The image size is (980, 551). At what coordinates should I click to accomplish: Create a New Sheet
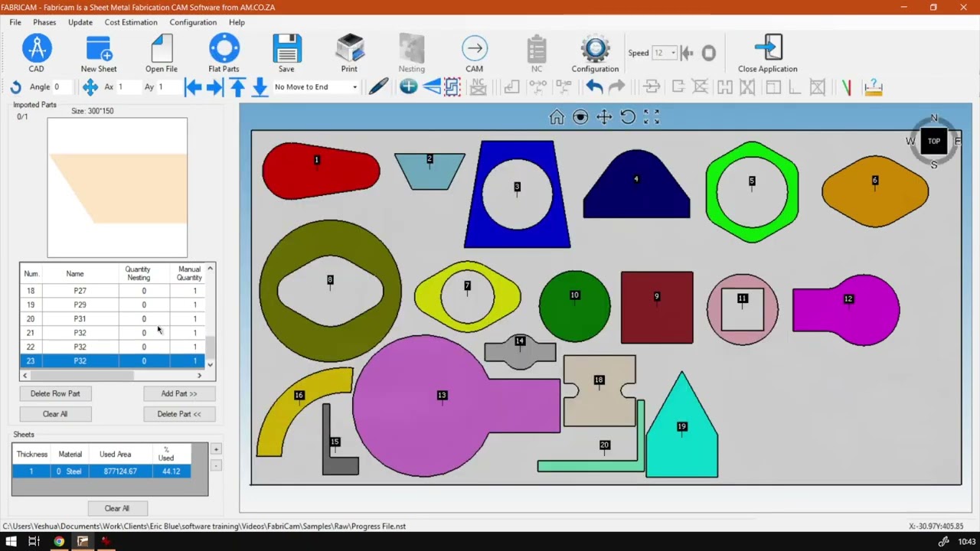99,53
